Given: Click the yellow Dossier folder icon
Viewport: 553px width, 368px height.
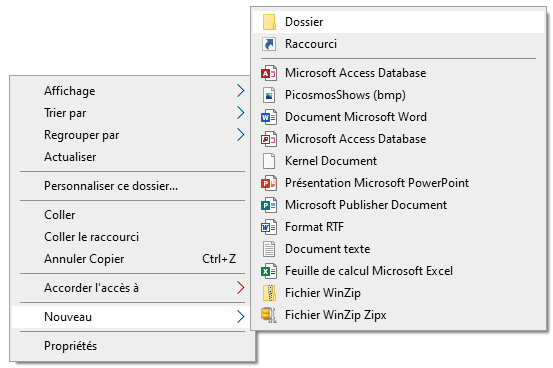Looking at the screenshot, I should click(x=269, y=22).
